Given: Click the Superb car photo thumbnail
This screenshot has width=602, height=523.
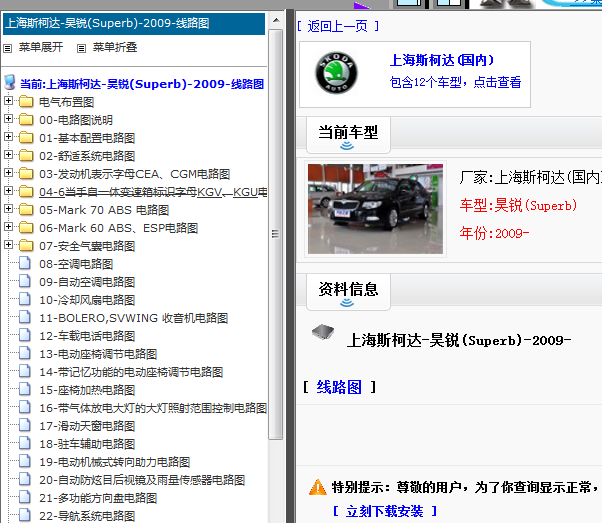Looking at the screenshot, I should [375, 209].
